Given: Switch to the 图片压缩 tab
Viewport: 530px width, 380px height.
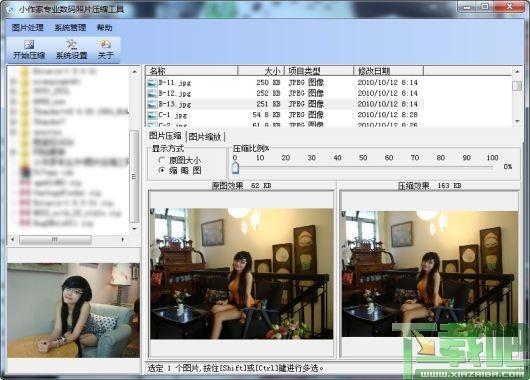Looking at the screenshot, I should click(x=165, y=136).
